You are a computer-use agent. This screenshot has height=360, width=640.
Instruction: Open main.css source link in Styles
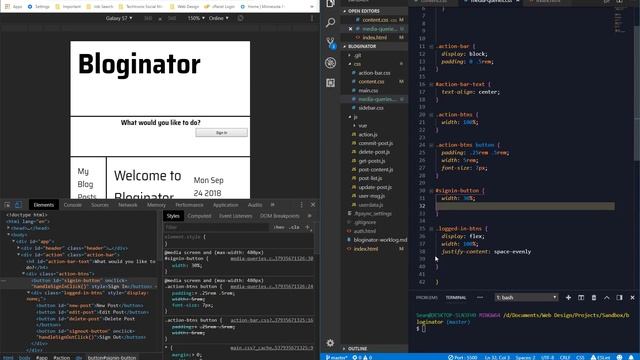[271, 348]
